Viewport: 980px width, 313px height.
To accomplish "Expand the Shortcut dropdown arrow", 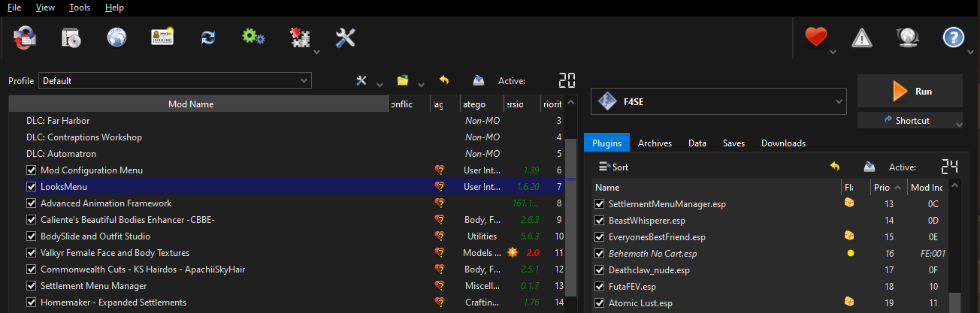I will 958,123.
